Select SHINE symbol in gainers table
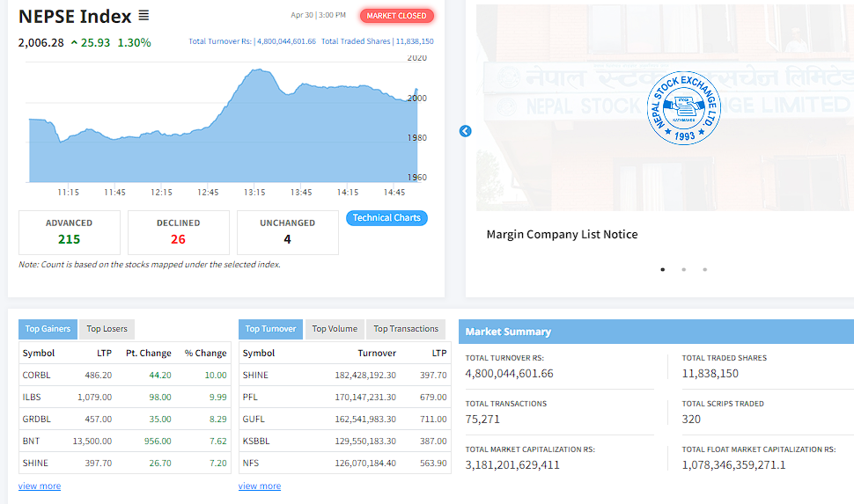The height and width of the screenshot is (504, 854). [x=35, y=464]
